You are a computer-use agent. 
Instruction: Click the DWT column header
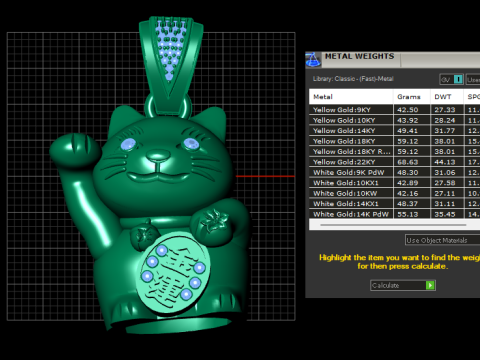coord(447,97)
